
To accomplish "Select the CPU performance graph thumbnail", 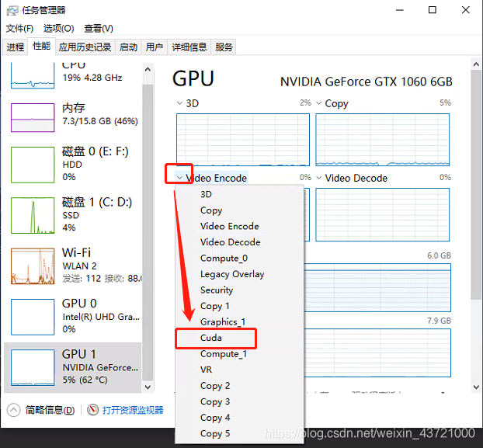I will coord(33,75).
